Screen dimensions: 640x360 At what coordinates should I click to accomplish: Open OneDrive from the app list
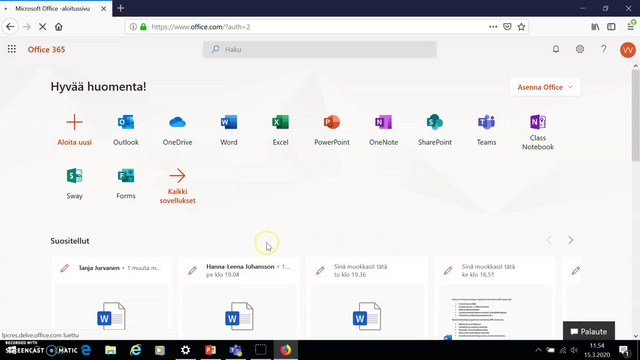(177, 130)
